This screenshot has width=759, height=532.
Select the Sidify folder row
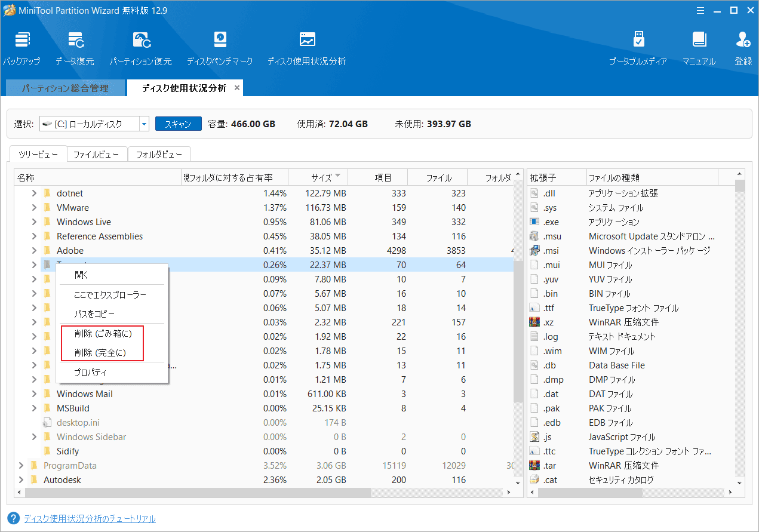(264, 451)
